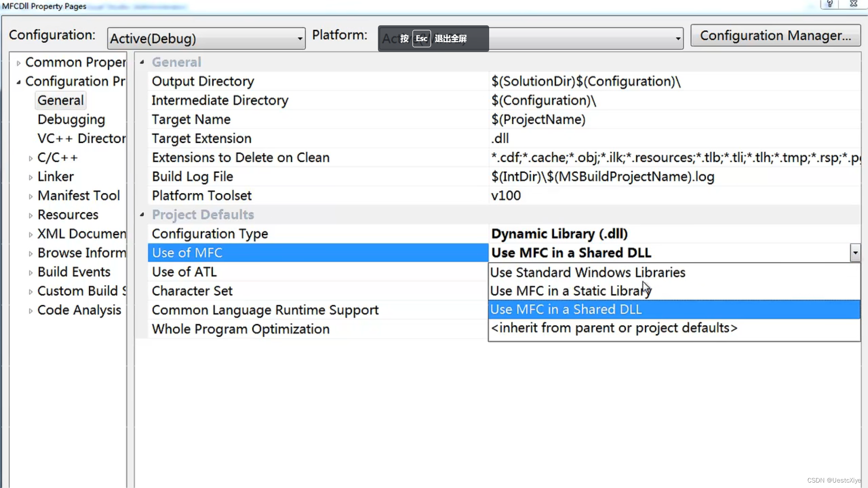Screen dimensions: 868x488
Task: Expand the Common Properties section
Action: (x=19, y=62)
